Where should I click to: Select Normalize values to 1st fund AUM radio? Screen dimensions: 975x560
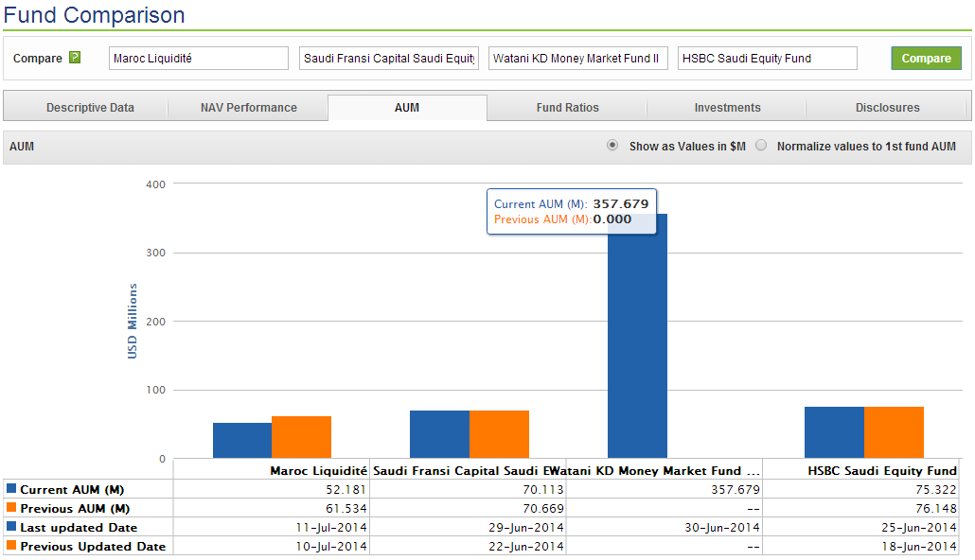(x=761, y=145)
